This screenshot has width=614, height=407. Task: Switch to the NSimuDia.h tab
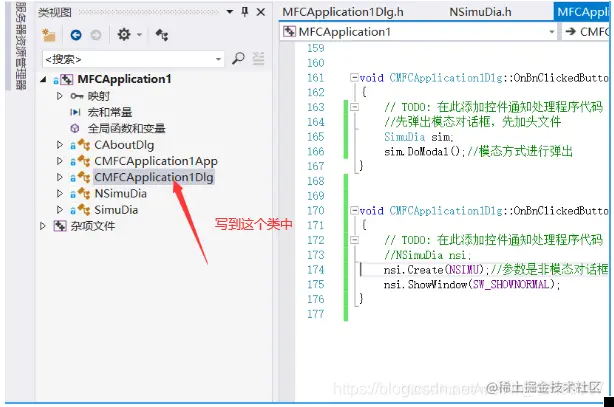pyautogui.click(x=480, y=12)
